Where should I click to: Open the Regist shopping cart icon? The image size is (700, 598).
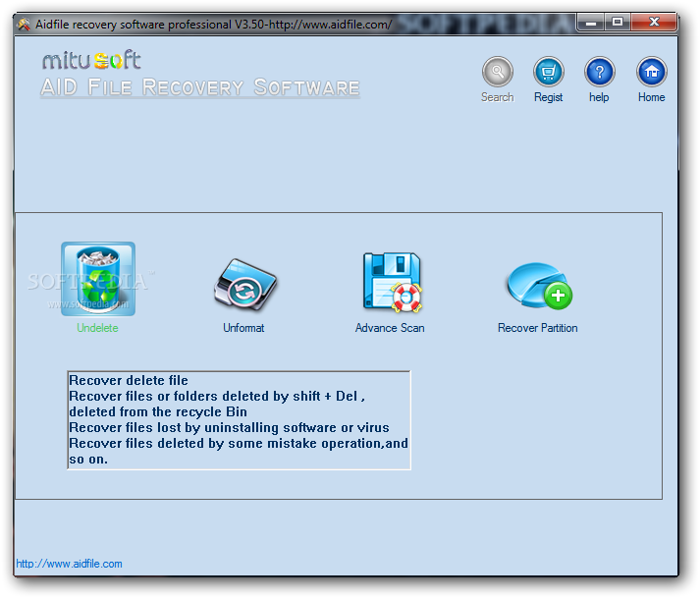[x=548, y=73]
